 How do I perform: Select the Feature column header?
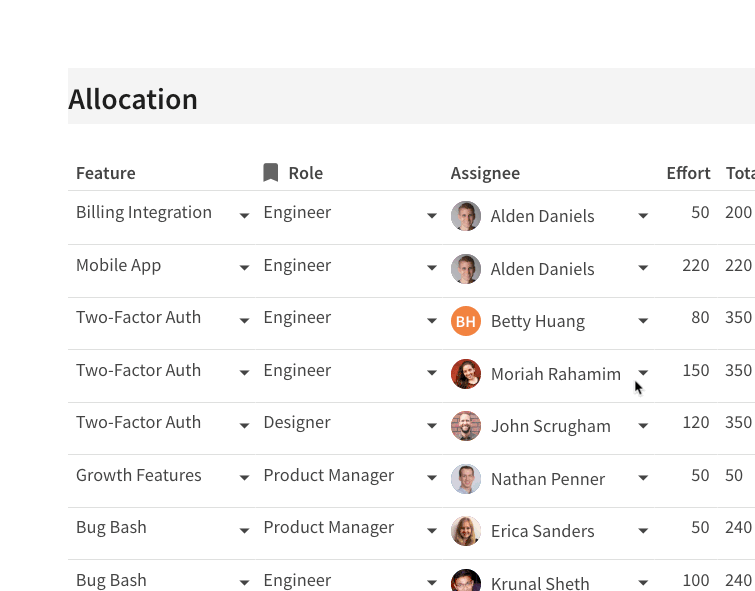106,173
